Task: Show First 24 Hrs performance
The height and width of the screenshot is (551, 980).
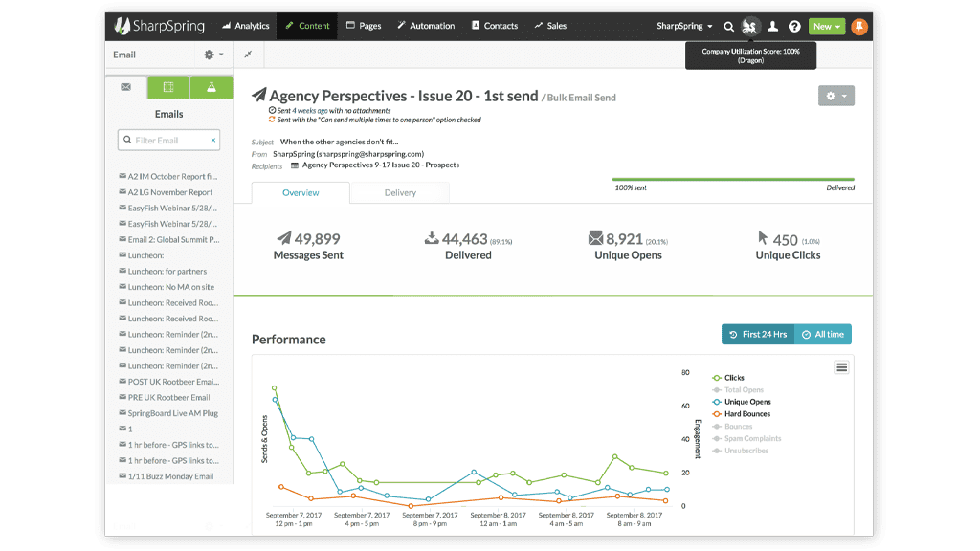Action: point(758,334)
